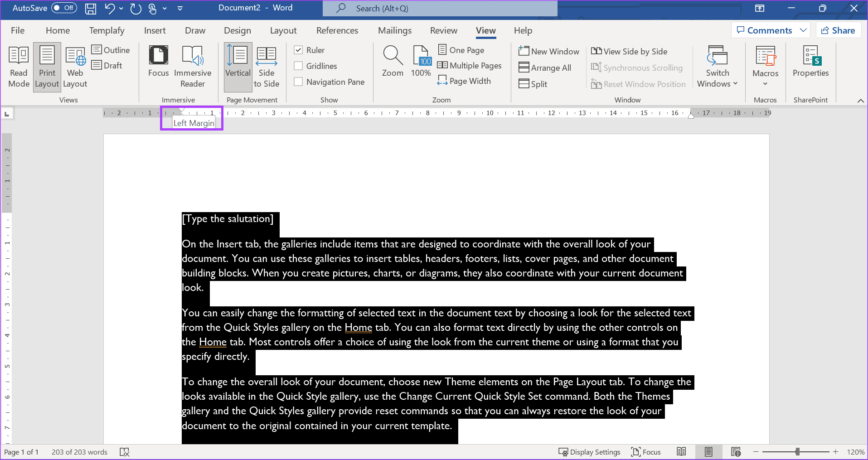This screenshot has width=868, height=460.
Task: Turn on Navigation Pane checkbox
Action: click(x=298, y=82)
